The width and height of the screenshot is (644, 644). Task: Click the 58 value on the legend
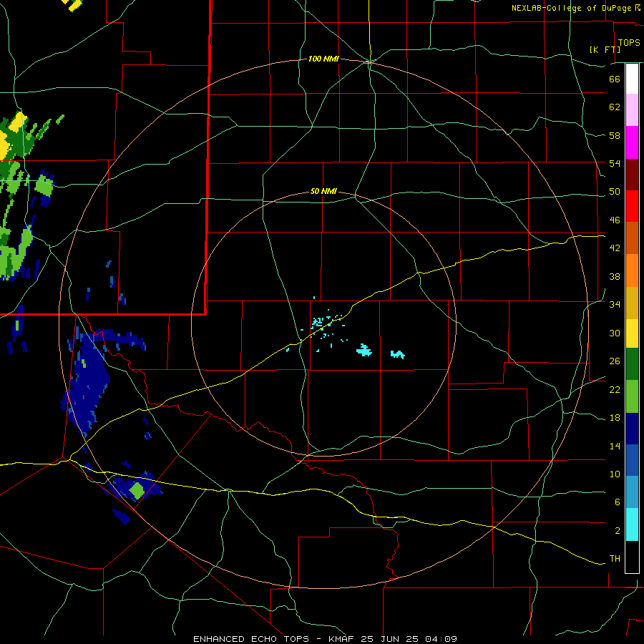(615, 135)
